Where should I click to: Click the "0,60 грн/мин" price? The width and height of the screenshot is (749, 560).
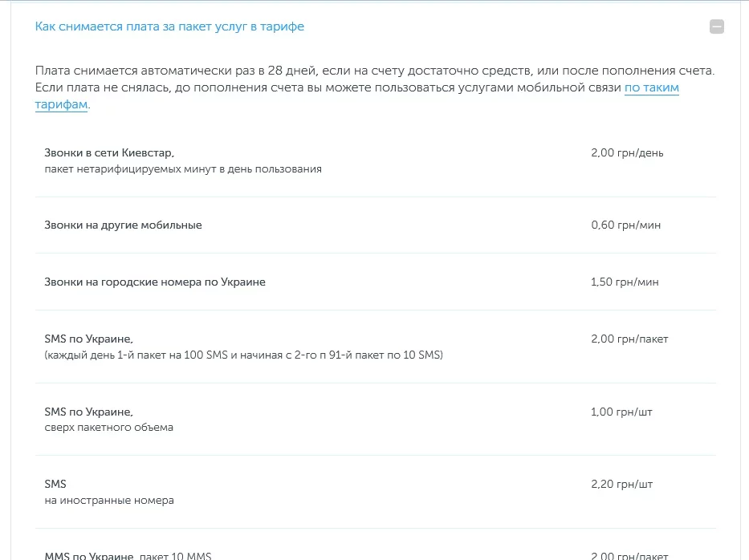pyautogui.click(x=625, y=225)
